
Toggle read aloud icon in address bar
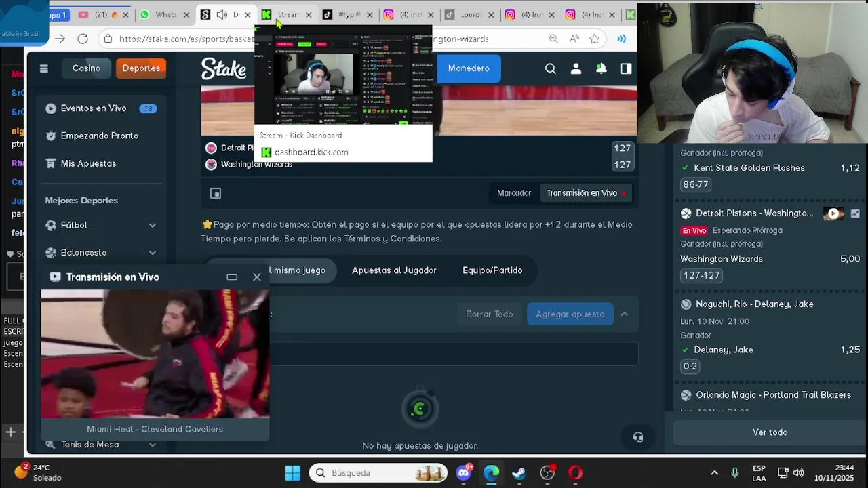574,39
